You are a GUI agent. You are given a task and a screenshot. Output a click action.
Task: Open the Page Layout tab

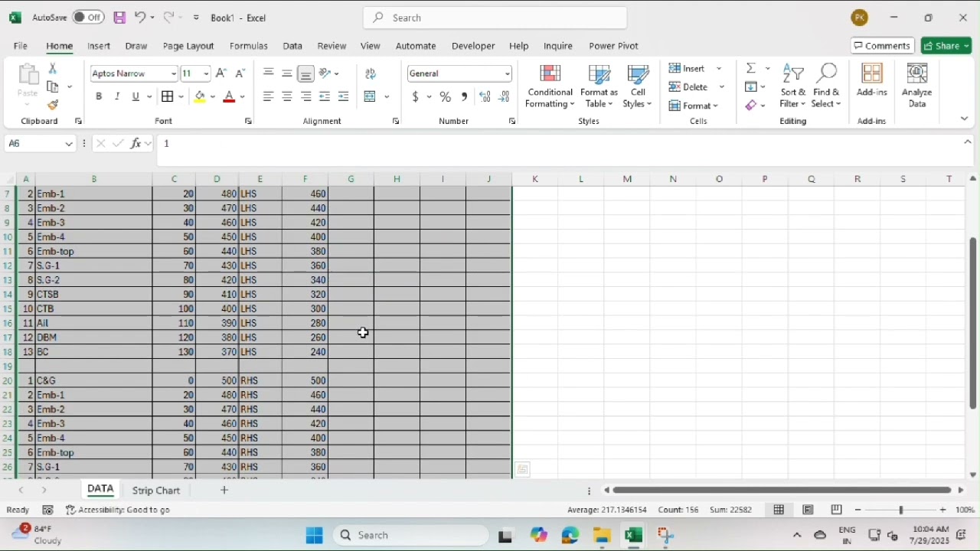[x=188, y=46]
